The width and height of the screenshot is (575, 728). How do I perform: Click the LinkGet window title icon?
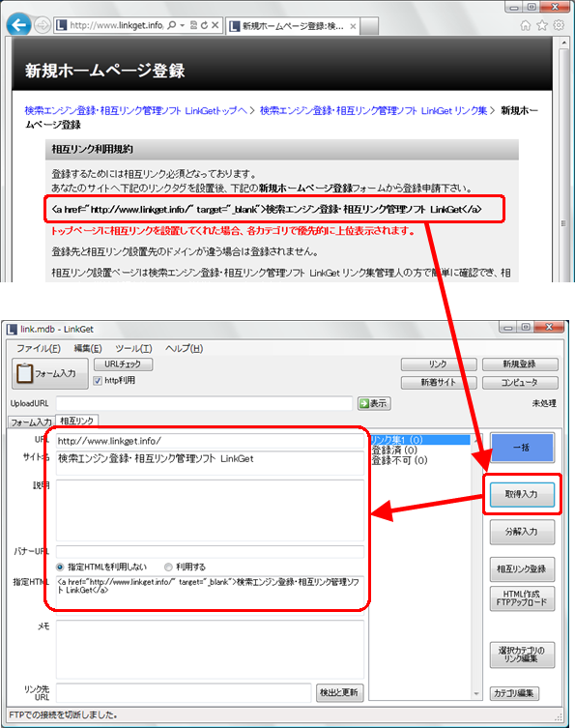coord(12,329)
